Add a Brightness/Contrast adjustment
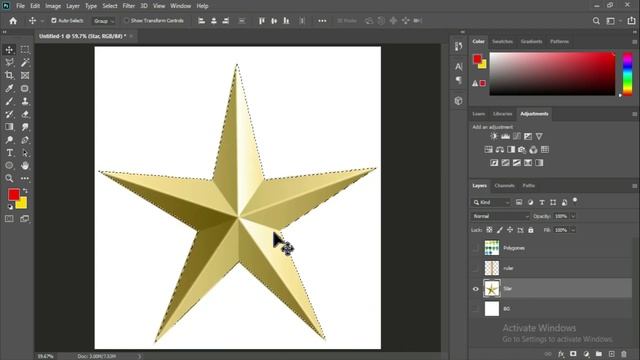The height and width of the screenshot is (360, 640). pos(494,136)
